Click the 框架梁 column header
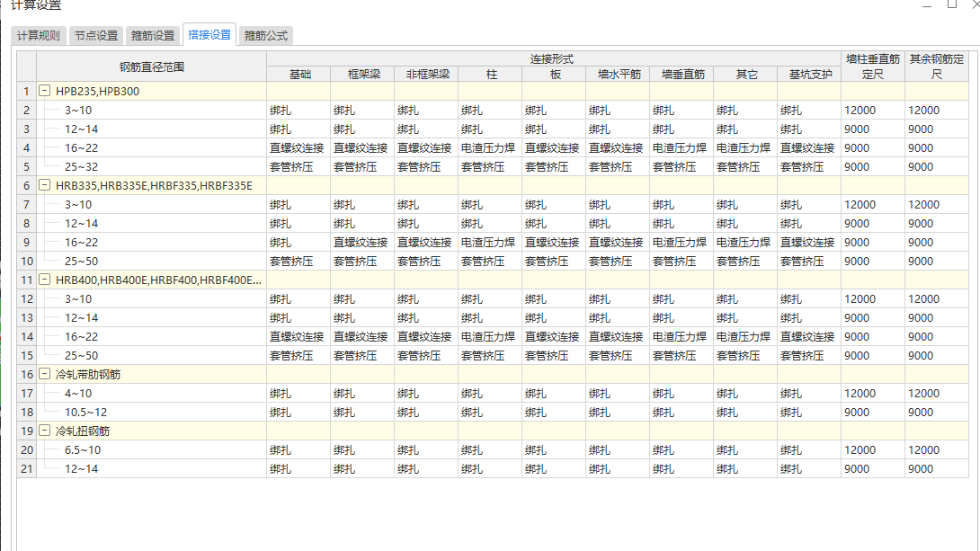The height and width of the screenshot is (551, 980). click(x=364, y=75)
